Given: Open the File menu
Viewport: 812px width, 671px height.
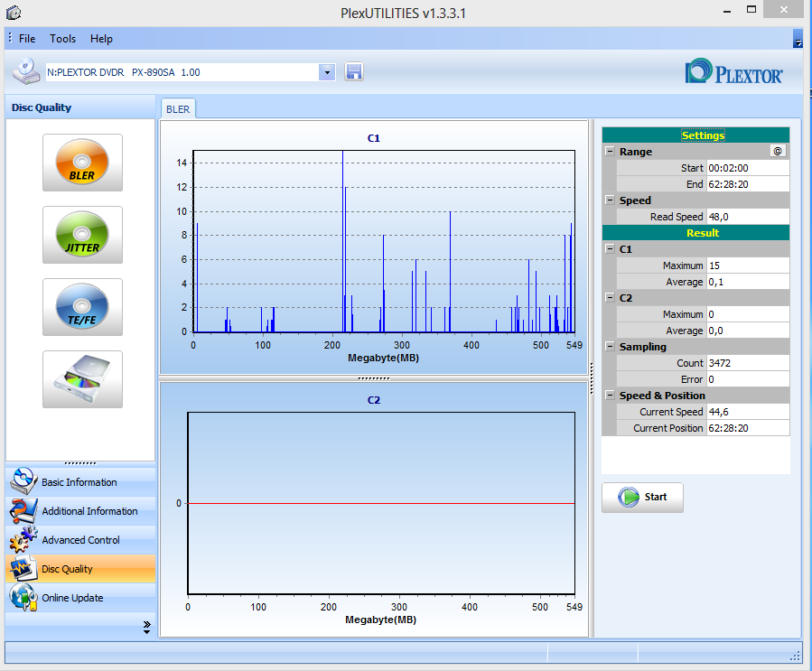Looking at the screenshot, I should coord(27,39).
